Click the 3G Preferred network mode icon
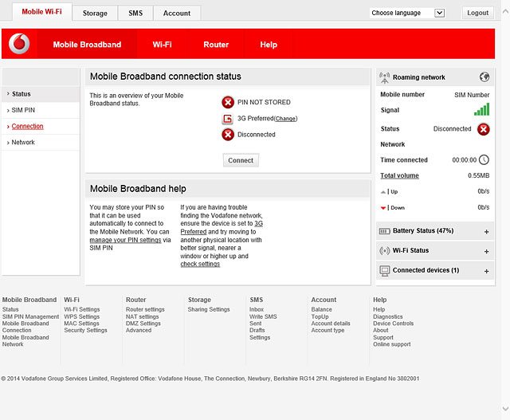This screenshot has width=510, height=420. click(x=227, y=119)
